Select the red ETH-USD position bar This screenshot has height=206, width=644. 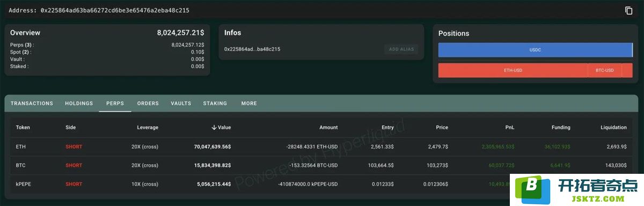click(513, 70)
